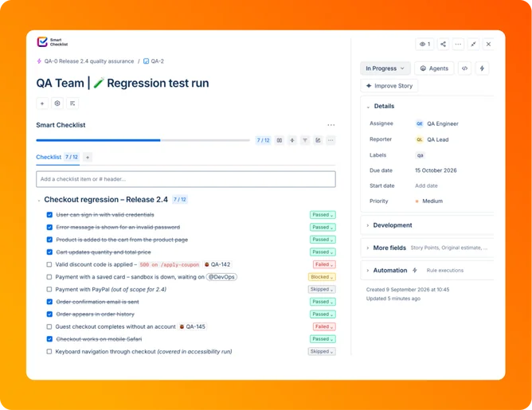
Task: Click the settings gear icon under title
Action: (x=57, y=103)
